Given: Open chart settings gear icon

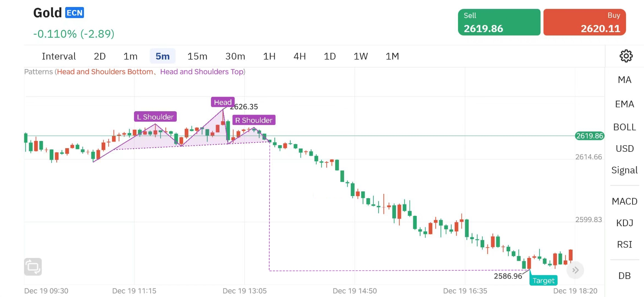Looking at the screenshot, I should [x=626, y=56].
